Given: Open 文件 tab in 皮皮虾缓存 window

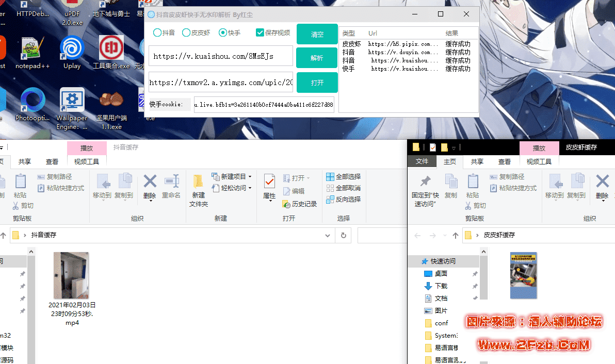Looking at the screenshot, I should click(x=422, y=161).
